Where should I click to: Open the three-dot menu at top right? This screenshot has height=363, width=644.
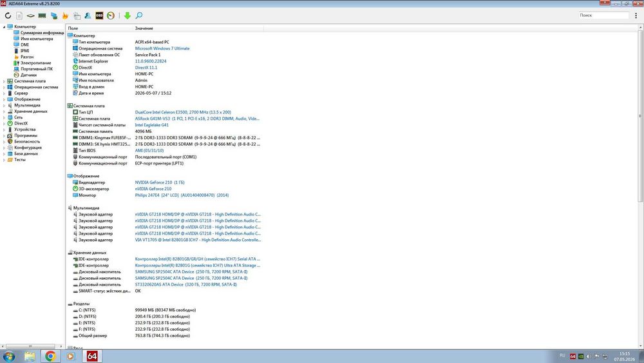636,15
